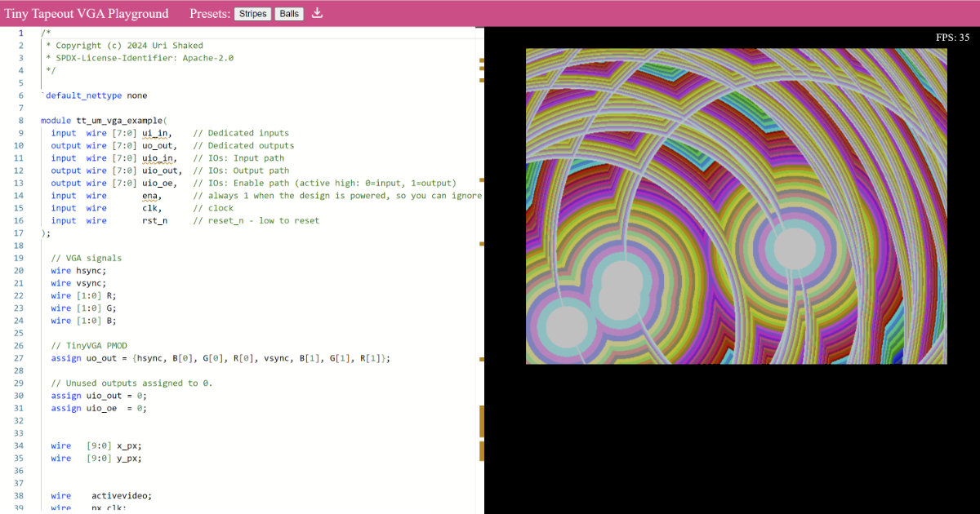Screen dimensions: 980x514
Task: Load the Balls preset
Action: click(x=288, y=13)
